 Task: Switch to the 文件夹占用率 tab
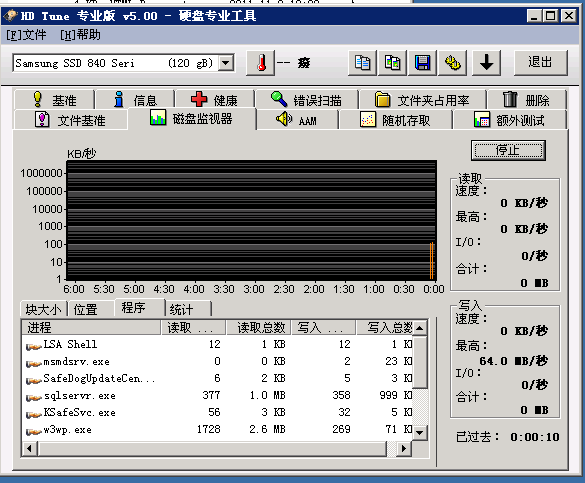[x=422, y=100]
